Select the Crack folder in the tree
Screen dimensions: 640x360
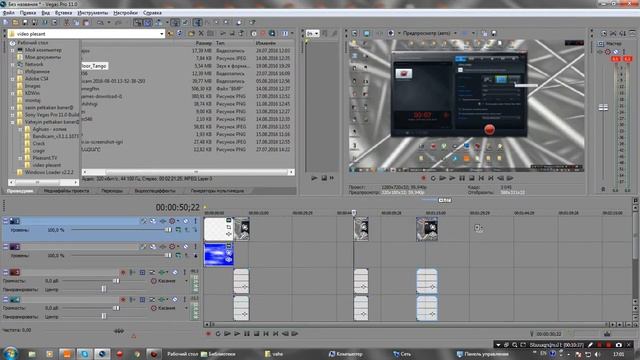click(39, 144)
